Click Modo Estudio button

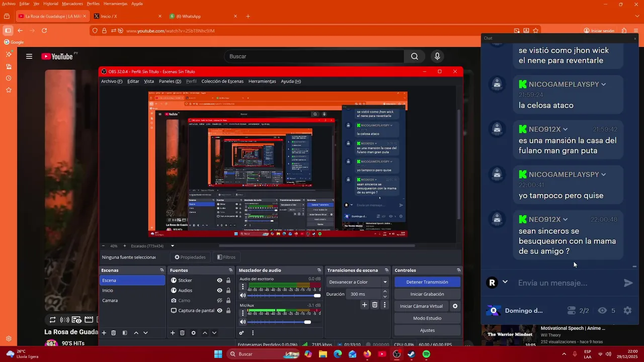tap(427, 318)
